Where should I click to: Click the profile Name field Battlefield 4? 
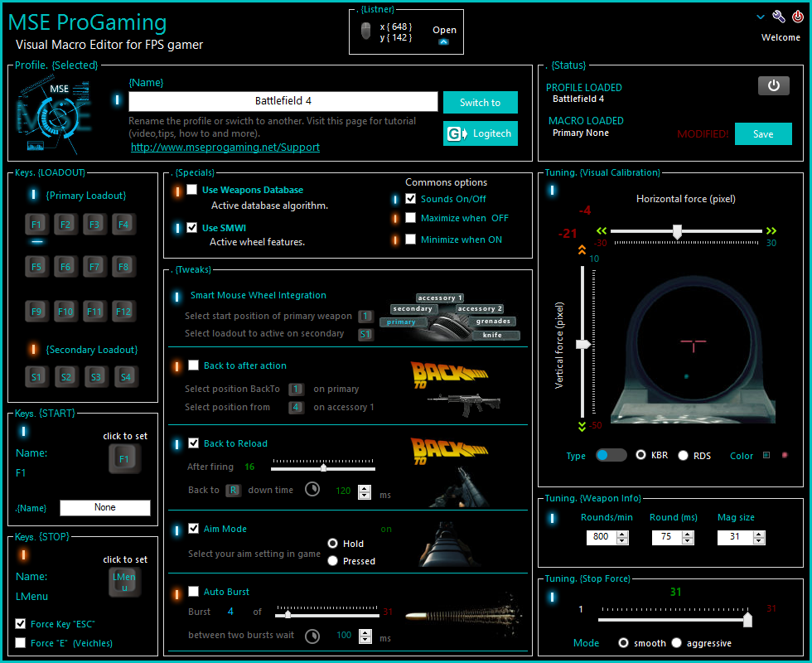pos(283,101)
